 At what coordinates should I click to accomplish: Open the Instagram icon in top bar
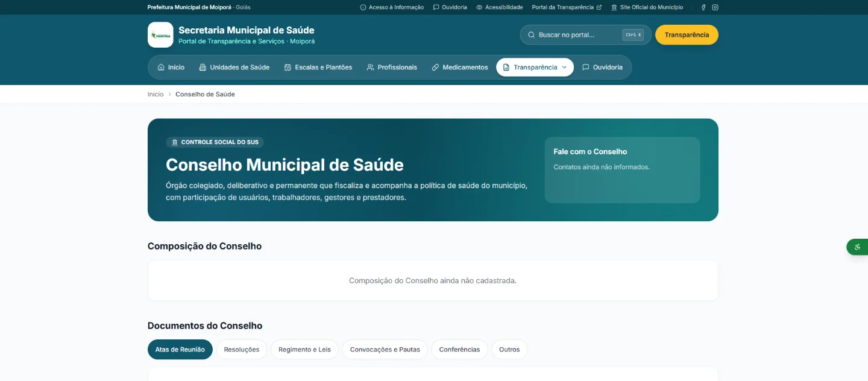click(715, 7)
